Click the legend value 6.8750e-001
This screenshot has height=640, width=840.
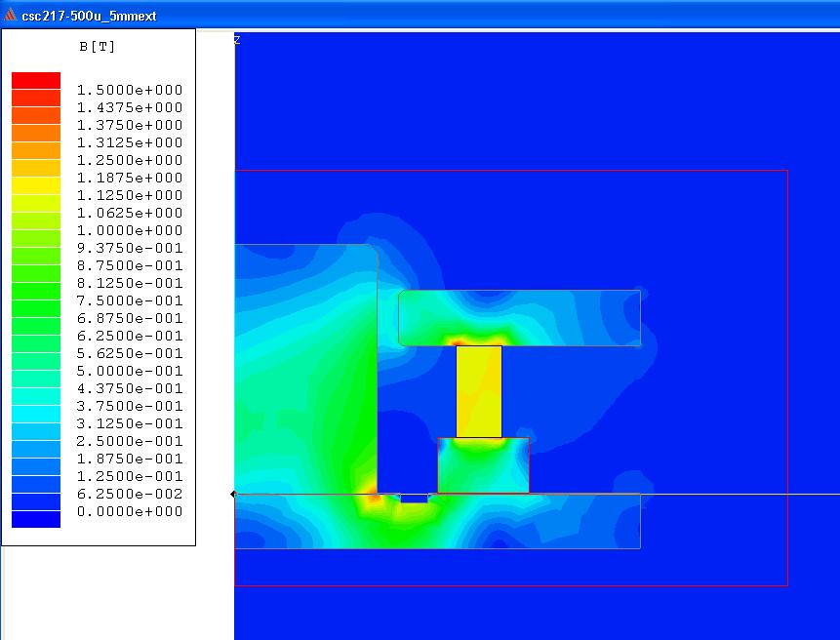(130, 319)
